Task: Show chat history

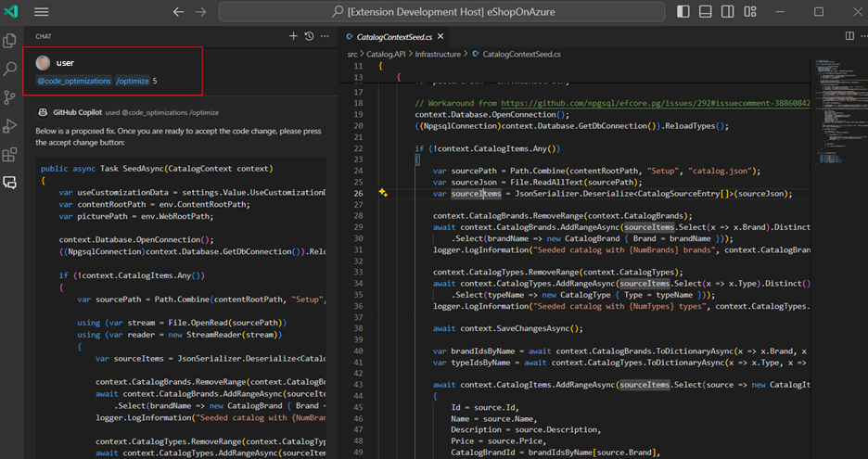Action: [x=309, y=36]
